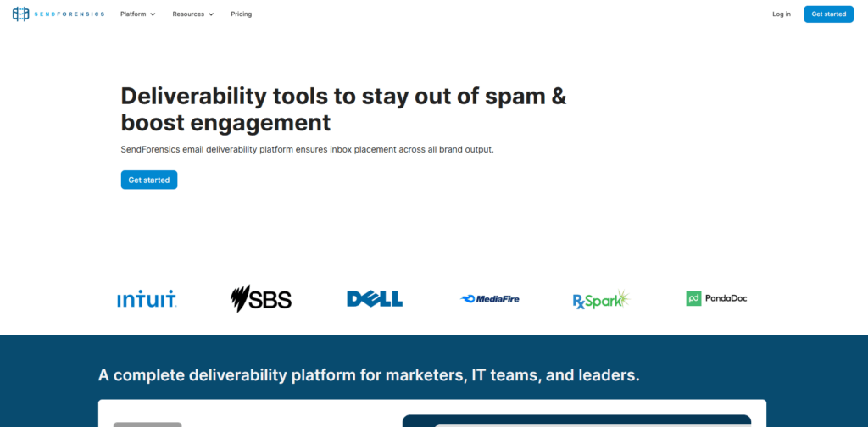The width and height of the screenshot is (868, 427).
Task: Expand the Platform dropdown menu
Action: (x=138, y=14)
